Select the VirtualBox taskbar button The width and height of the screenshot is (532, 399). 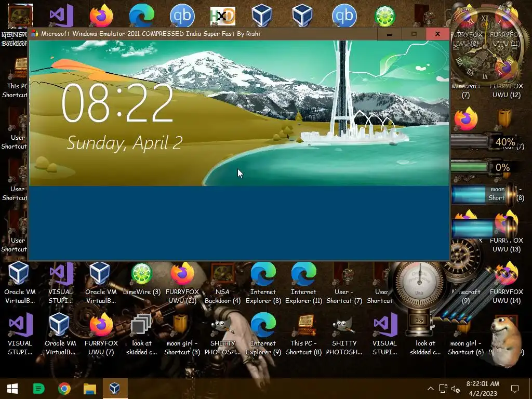click(x=115, y=389)
